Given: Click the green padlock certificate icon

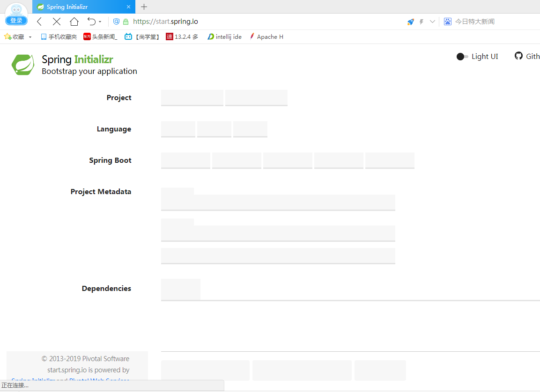Looking at the screenshot, I should [126, 22].
